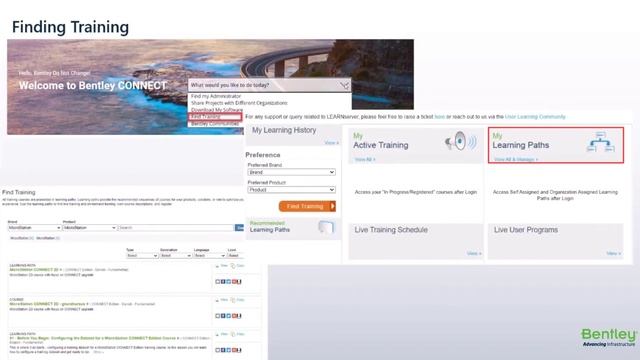Open the Preferred Brand dropdown
This screenshot has height=360, width=640.
click(291, 172)
